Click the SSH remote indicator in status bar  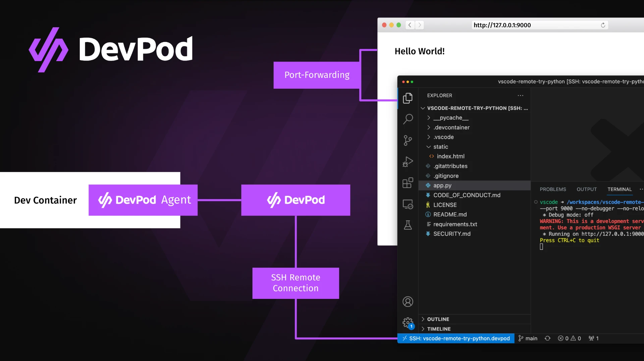[455, 339]
